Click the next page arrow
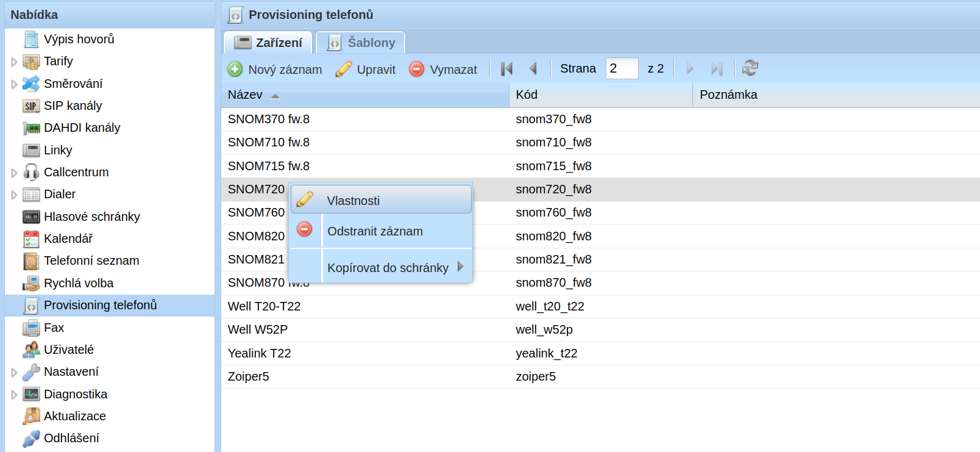The height and width of the screenshot is (452, 980). [x=690, y=69]
